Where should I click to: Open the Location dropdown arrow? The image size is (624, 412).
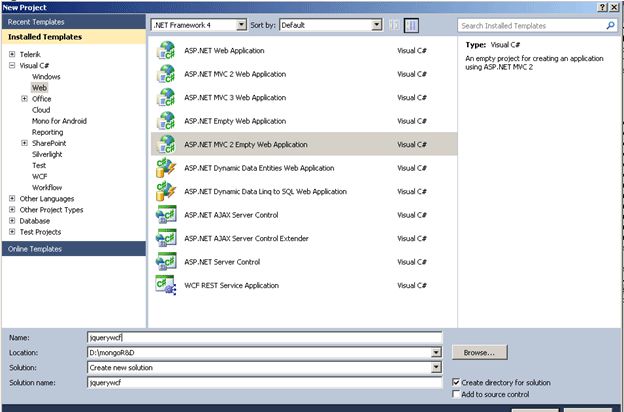436,352
